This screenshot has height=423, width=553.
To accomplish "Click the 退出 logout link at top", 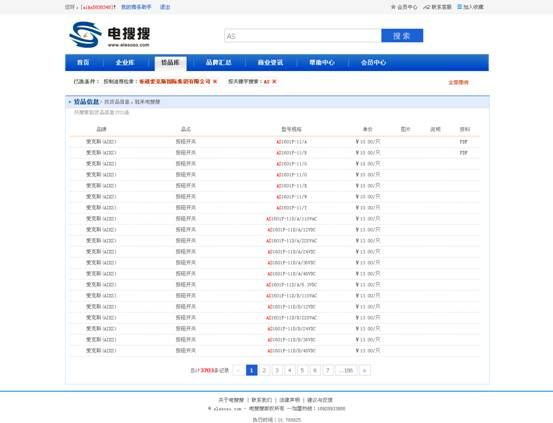I will 165,7.
